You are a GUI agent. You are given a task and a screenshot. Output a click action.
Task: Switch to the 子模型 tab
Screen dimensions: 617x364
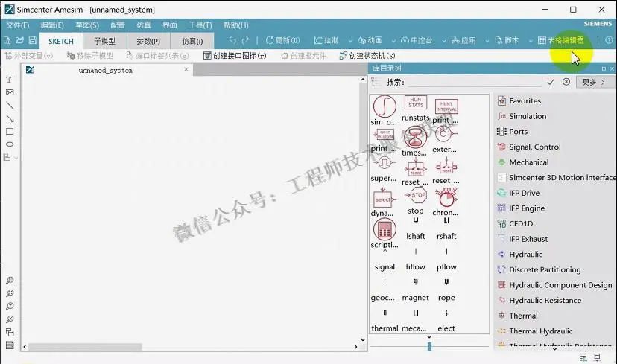click(x=104, y=41)
